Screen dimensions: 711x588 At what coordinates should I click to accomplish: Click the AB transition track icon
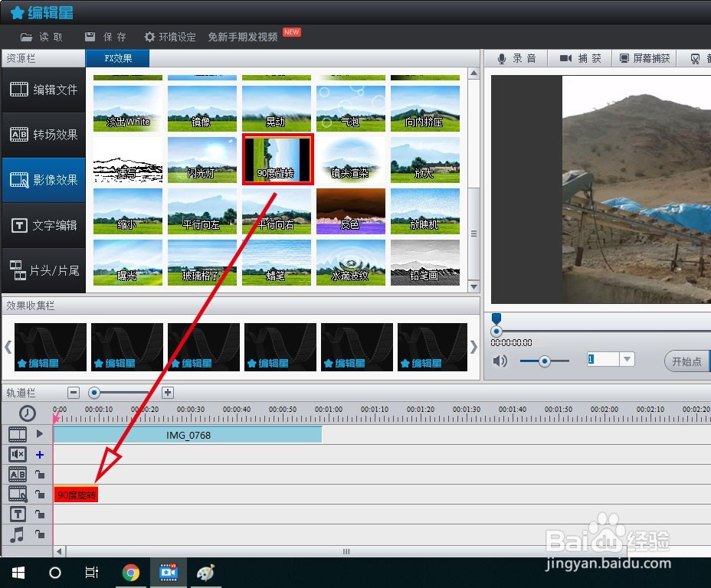[x=18, y=474]
